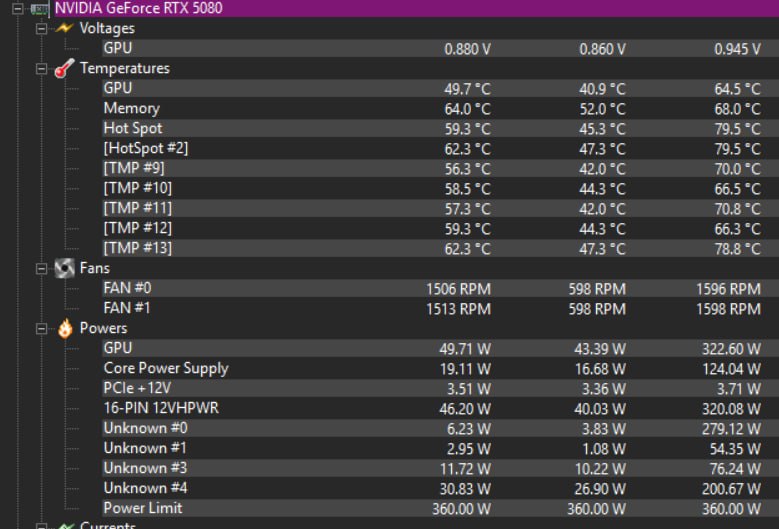Click the 1506 RPM FAN #0 value
The height and width of the screenshot is (529, 779).
[459, 289]
